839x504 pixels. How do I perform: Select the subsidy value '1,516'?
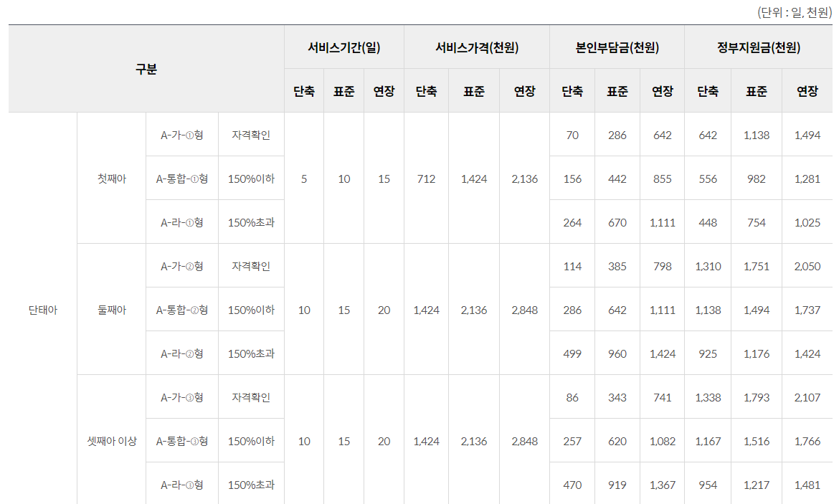pos(757,441)
